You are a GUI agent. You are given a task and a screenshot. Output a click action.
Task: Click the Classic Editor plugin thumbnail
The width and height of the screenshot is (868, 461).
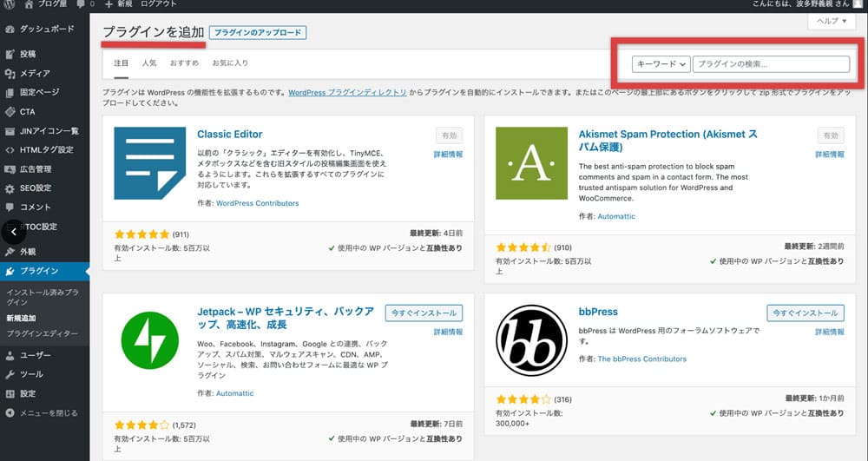[150, 163]
